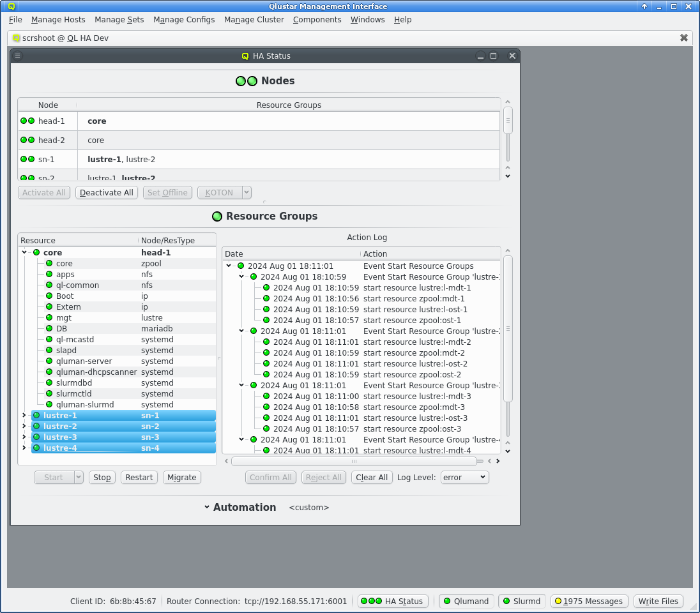Open the HA Status indicator in status bar
This screenshot has height=613, width=700.
pos(393,601)
